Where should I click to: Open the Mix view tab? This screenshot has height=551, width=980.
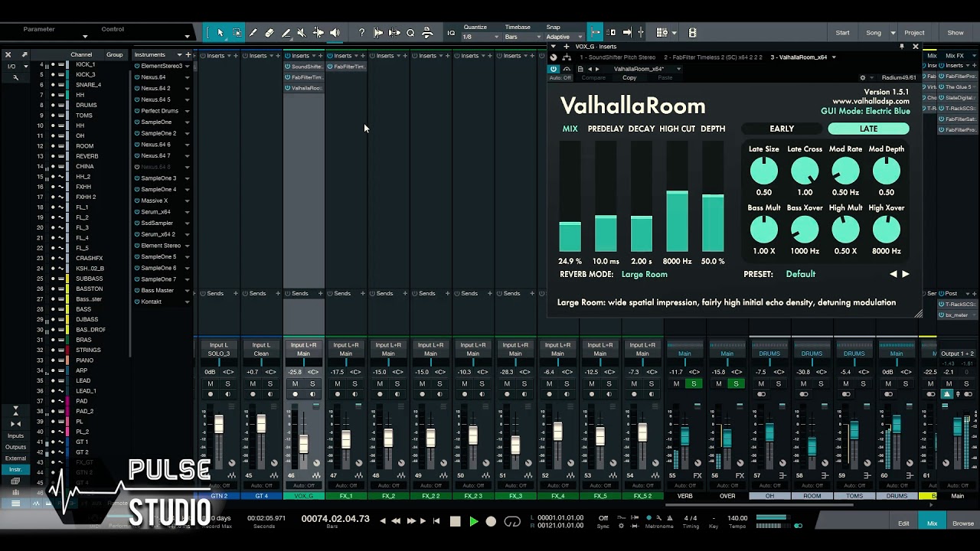[932, 523]
